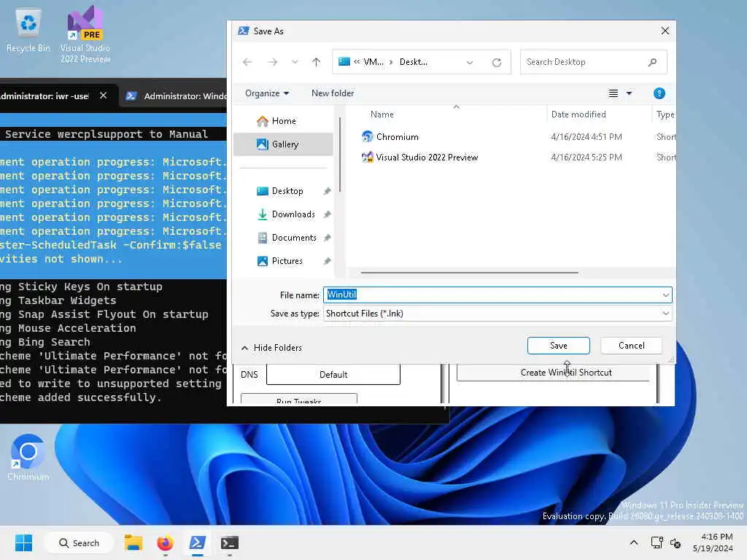The width and height of the screenshot is (747, 560).
Task: Select the Chromium shortcut file
Action: (398, 137)
